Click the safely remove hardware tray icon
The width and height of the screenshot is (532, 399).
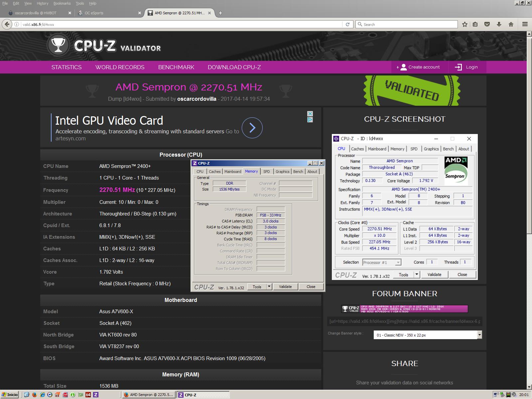coord(502,395)
